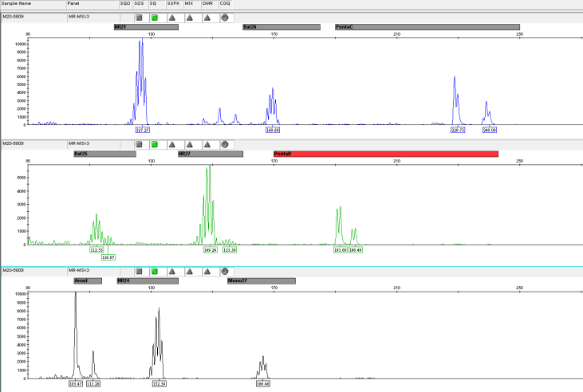Viewport: 583px width, 392px height.
Task: Click the green SQ square in the green trace row
Action: point(155,144)
